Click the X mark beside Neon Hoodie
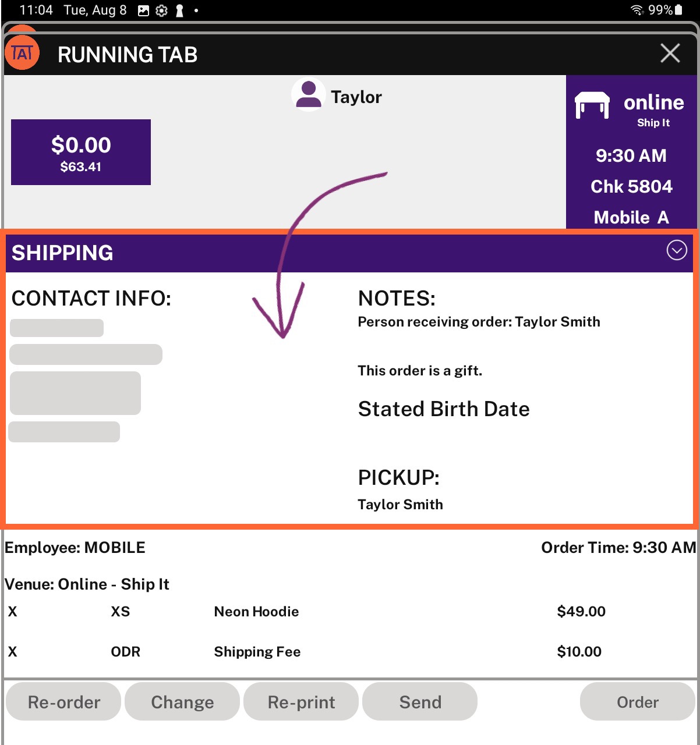The height and width of the screenshot is (745, 700). click(13, 612)
